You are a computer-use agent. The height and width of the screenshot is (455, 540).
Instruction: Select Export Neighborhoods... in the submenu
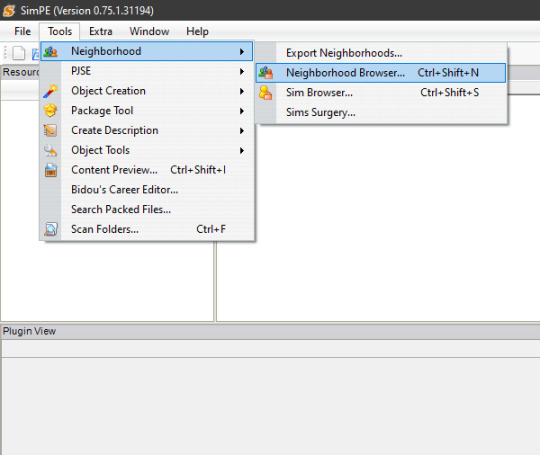pyautogui.click(x=381, y=53)
